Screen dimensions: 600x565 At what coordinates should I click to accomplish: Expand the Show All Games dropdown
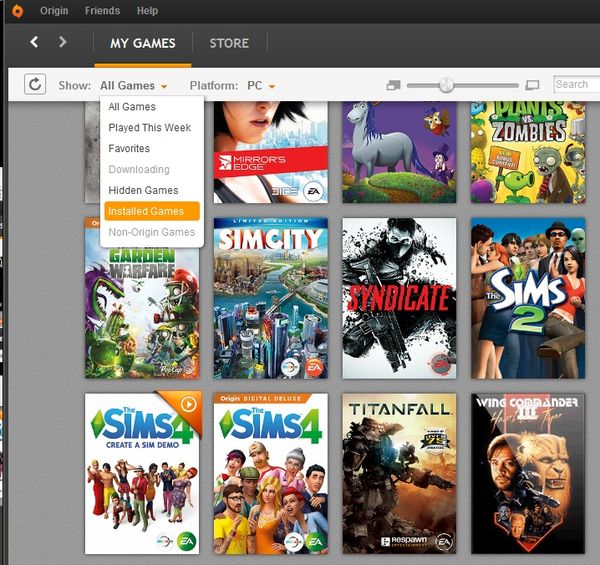[134, 86]
